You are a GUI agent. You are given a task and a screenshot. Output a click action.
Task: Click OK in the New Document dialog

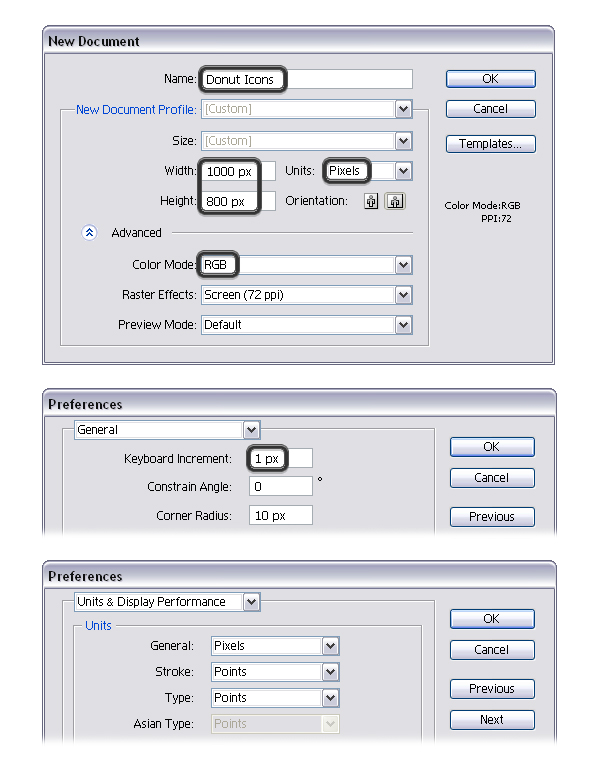(x=491, y=79)
